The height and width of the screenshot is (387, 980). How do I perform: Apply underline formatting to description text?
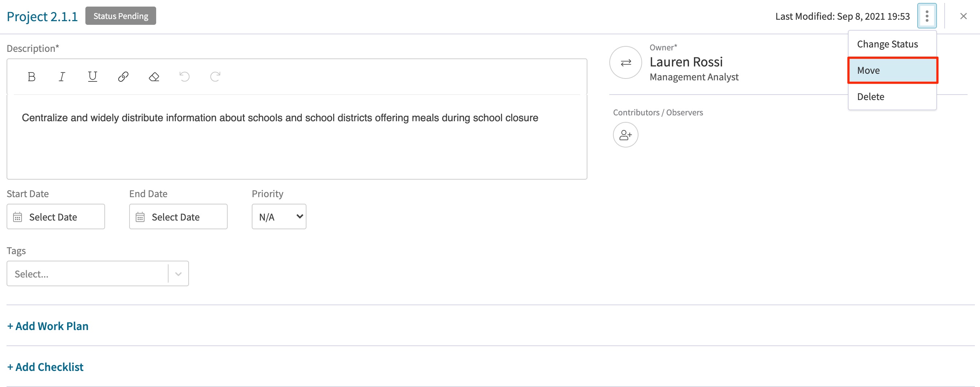point(92,77)
